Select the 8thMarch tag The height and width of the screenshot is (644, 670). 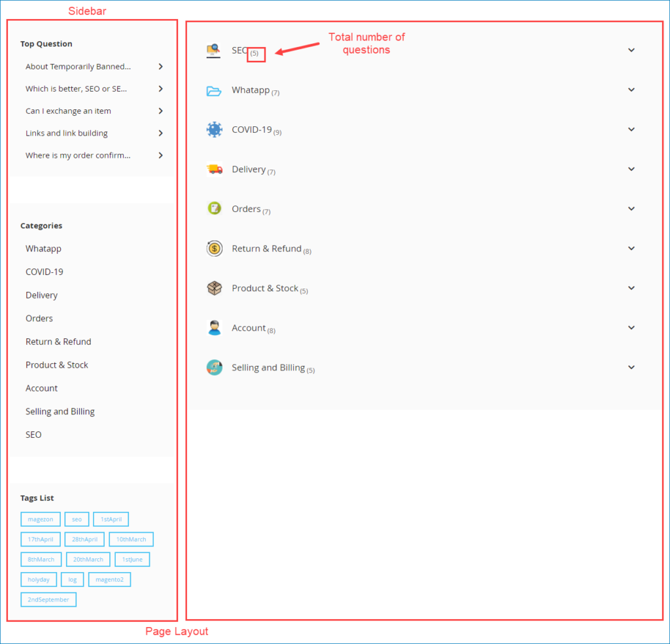pos(41,560)
